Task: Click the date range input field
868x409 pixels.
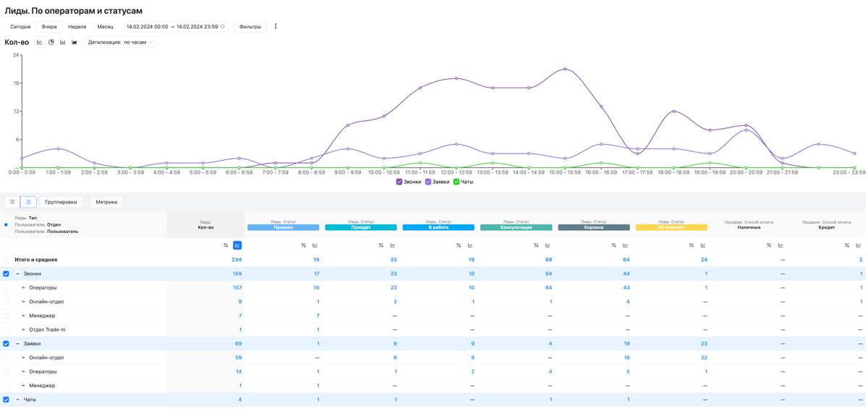Action: pos(172,27)
